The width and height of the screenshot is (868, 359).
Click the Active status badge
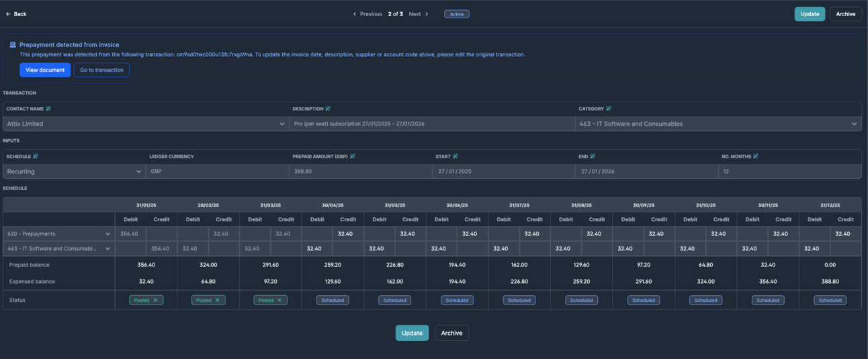(x=457, y=14)
